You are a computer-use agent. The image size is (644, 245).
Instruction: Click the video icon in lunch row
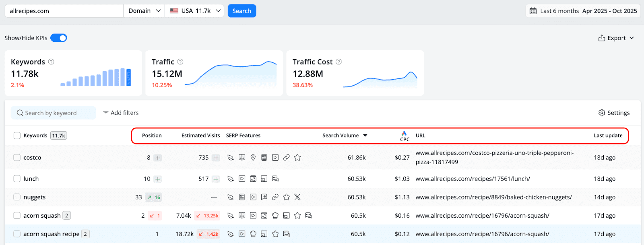click(x=242, y=179)
